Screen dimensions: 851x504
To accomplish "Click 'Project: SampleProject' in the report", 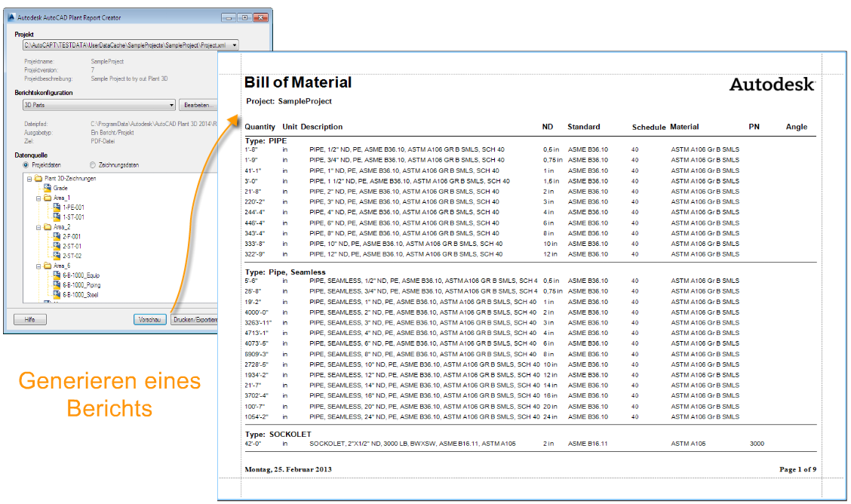I will click(289, 101).
